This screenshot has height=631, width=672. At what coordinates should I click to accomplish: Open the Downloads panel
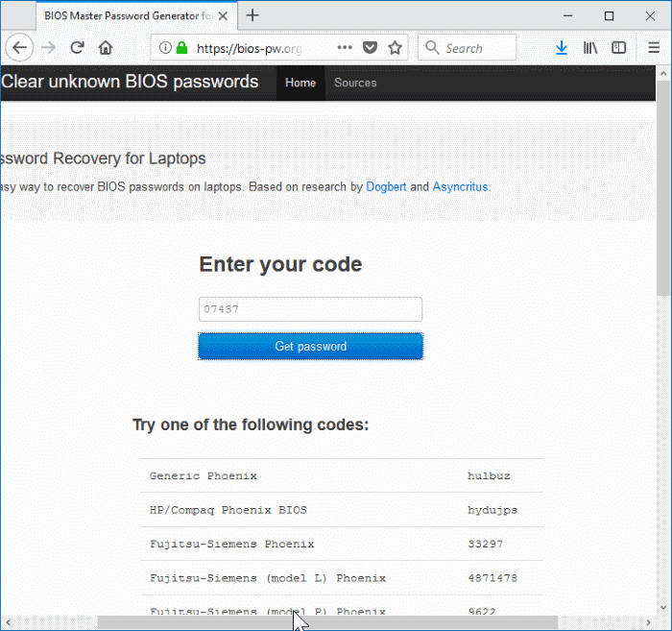point(562,48)
